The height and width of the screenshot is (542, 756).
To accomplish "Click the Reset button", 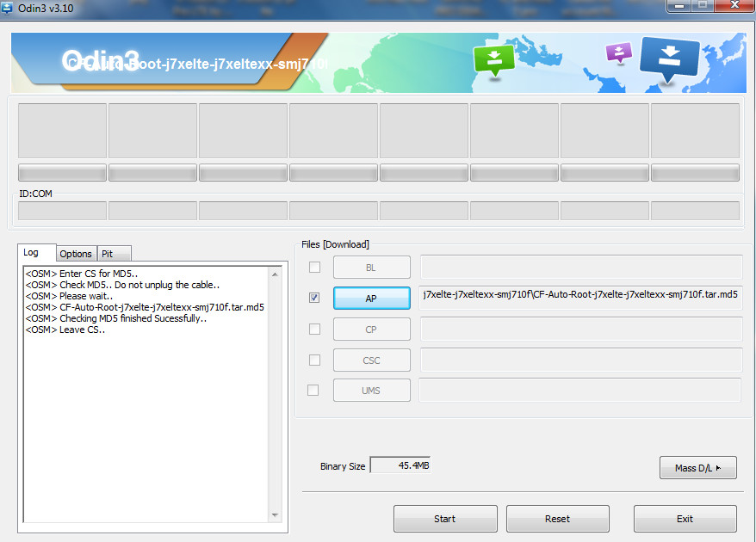I will pyautogui.click(x=558, y=519).
